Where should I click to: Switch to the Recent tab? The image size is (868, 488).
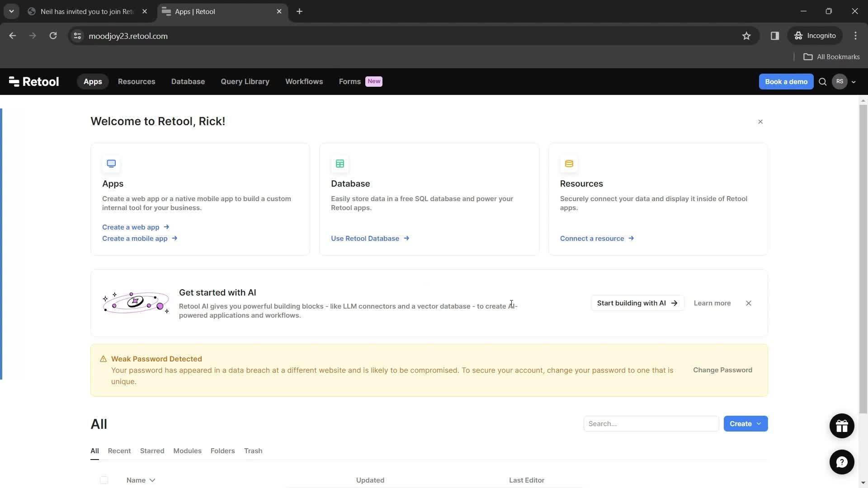pyautogui.click(x=119, y=451)
